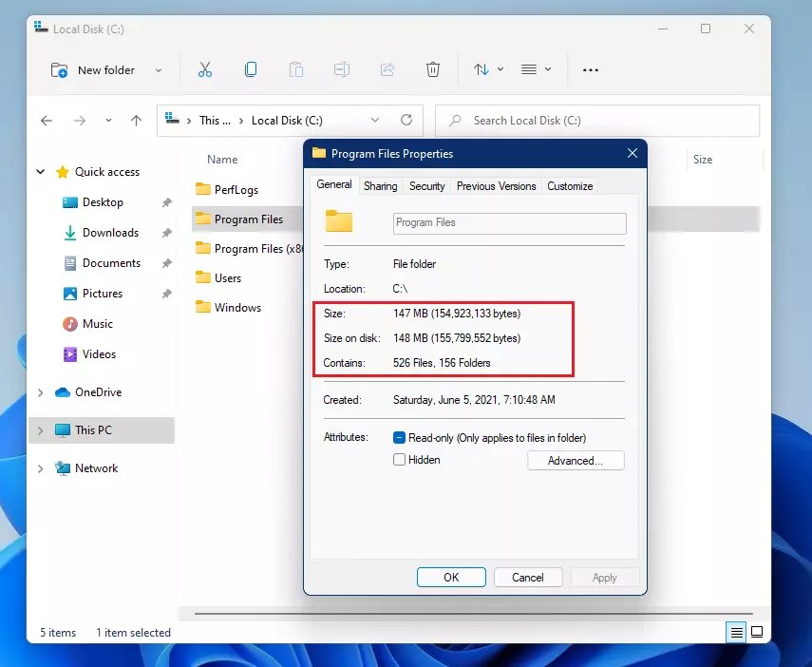Switch to the Security tab
Screen dimensions: 812x667
click(x=426, y=186)
